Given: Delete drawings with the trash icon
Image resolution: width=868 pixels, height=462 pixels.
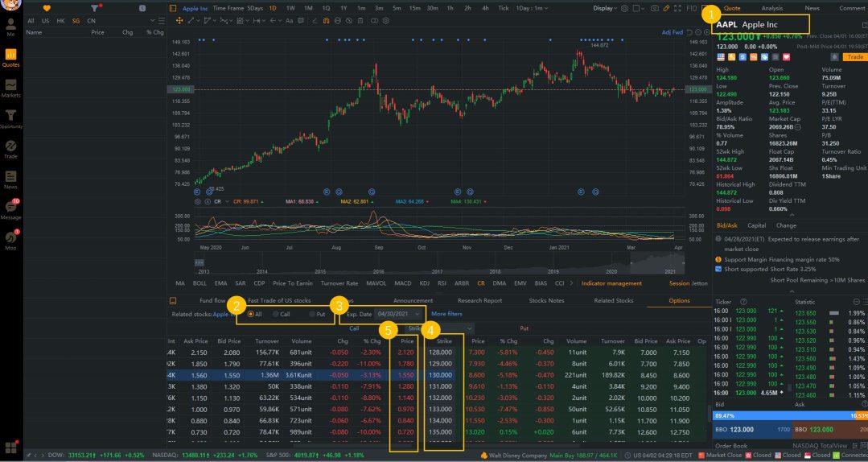Looking at the screenshot, I should coord(360,20).
